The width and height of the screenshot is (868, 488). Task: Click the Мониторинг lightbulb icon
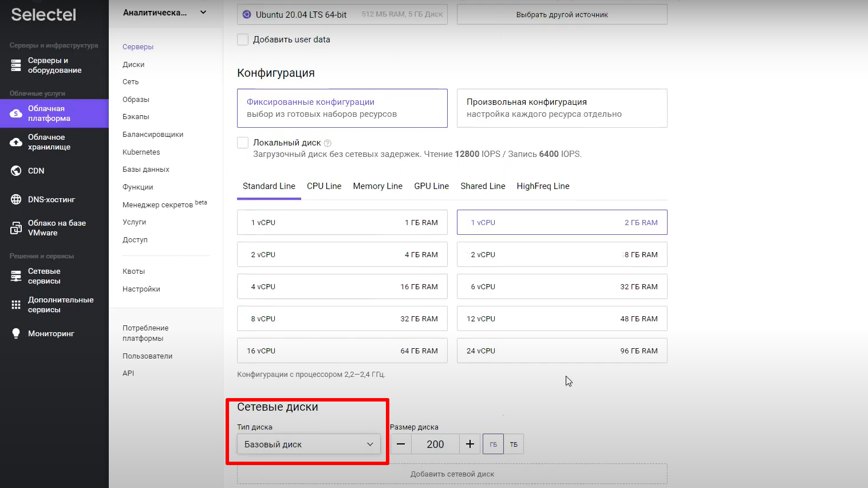pyautogui.click(x=16, y=333)
